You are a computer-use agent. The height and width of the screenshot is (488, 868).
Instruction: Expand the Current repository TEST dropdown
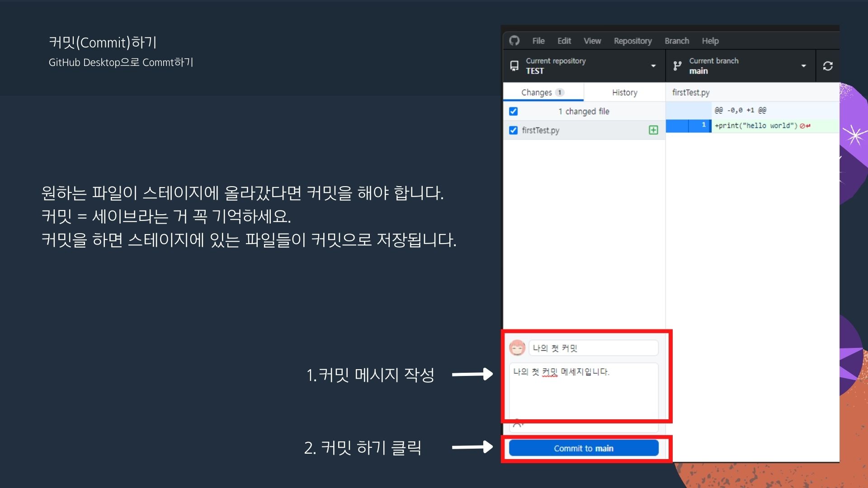[584, 66]
